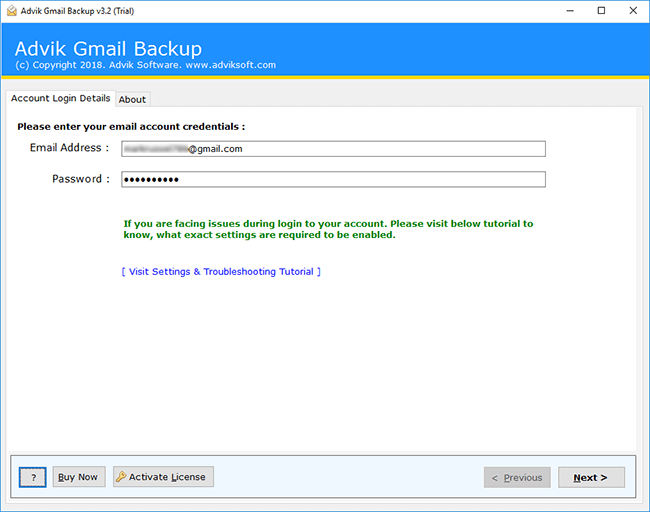This screenshot has height=512, width=650.
Task: Focus the Email Address input field
Action: pos(333,149)
